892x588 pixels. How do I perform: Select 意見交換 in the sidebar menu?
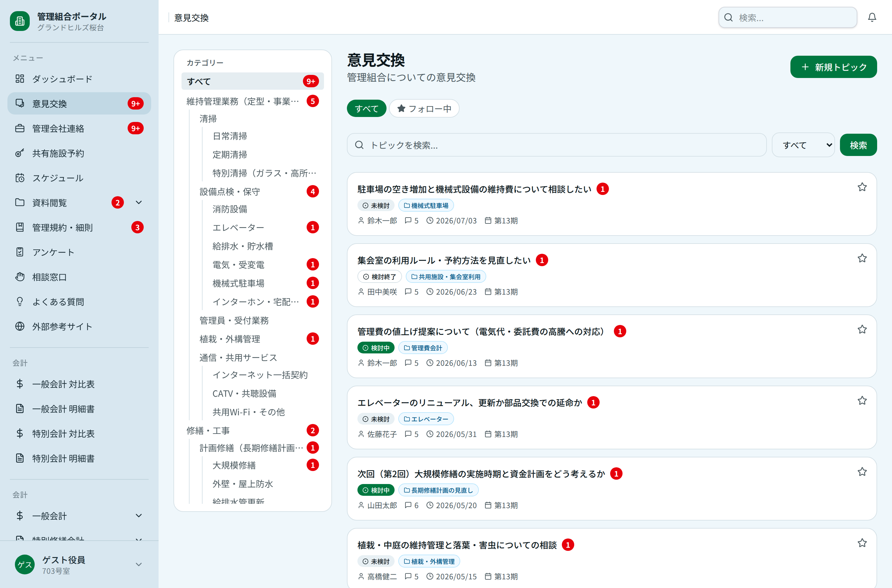79,103
